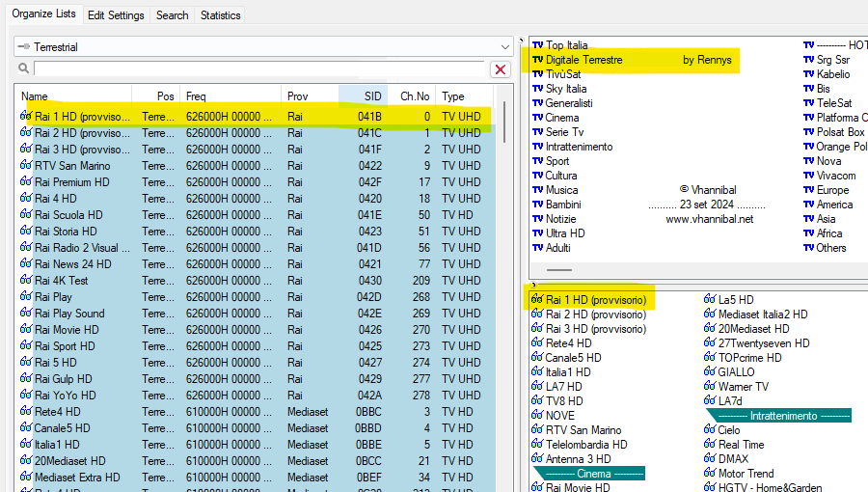
Task: Select Vivacom bouquet
Action: (x=836, y=176)
